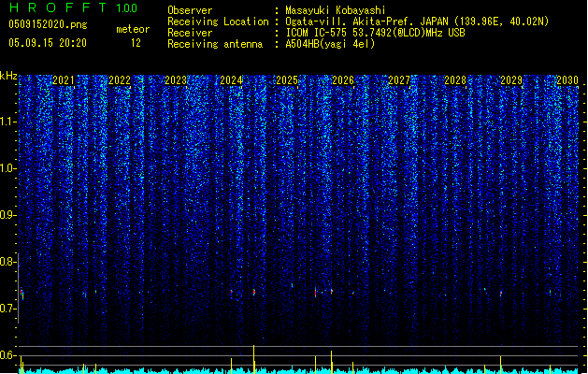Click the kHz axis unit label
This screenshot has height=374, width=588.
8,76
